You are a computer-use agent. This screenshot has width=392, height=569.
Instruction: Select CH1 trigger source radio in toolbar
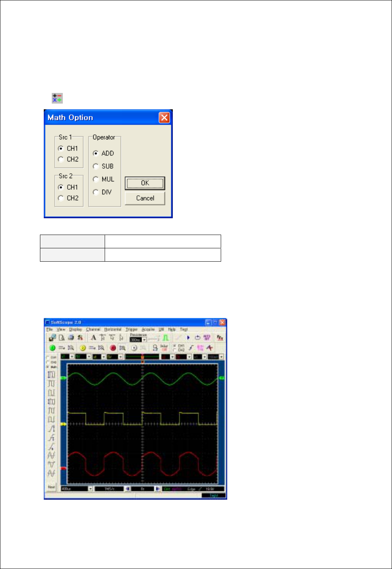[x=178, y=346]
